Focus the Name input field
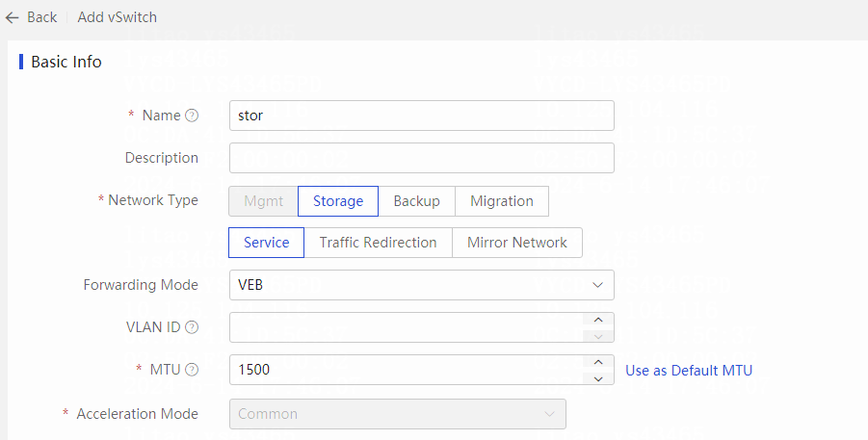The width and height of the screenshot is (868, 440). coord(422,116)
